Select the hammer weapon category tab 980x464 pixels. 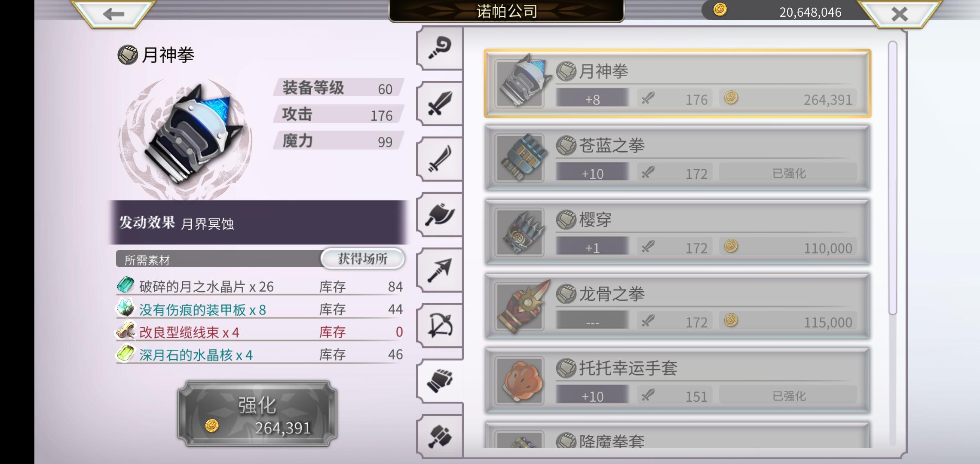coord(440,437)
